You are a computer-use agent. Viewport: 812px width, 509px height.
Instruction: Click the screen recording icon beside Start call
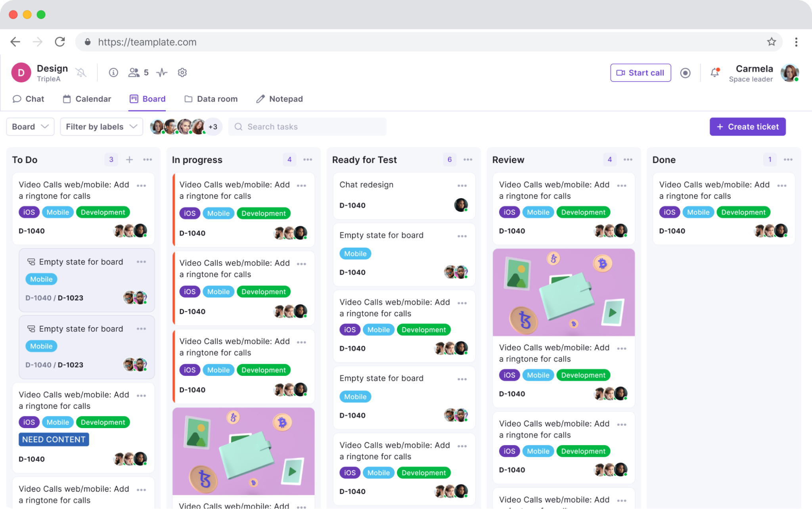(x=686, y=73)
